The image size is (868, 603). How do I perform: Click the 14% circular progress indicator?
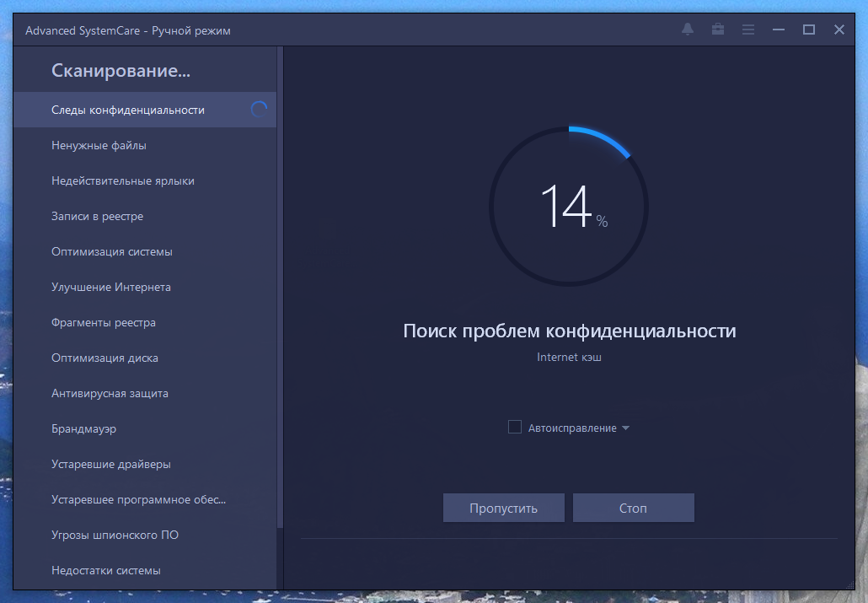(569, 207)
